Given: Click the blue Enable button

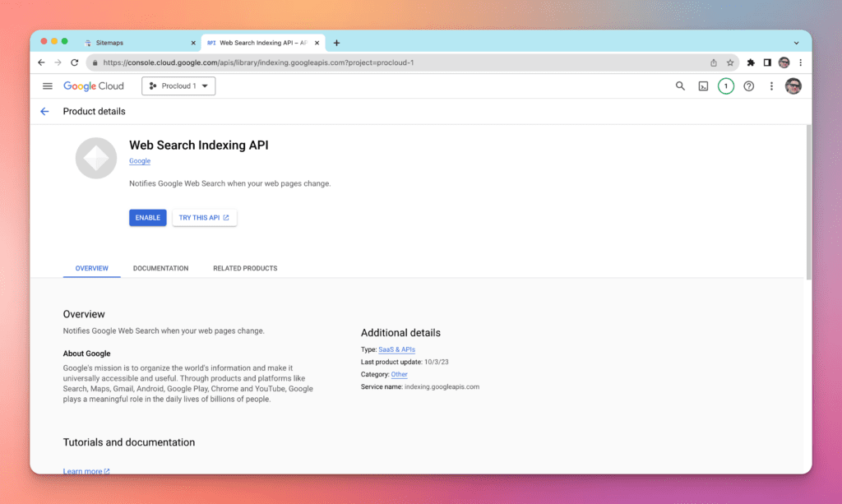Looking at the screenshot, I should (x=148, y=218).
